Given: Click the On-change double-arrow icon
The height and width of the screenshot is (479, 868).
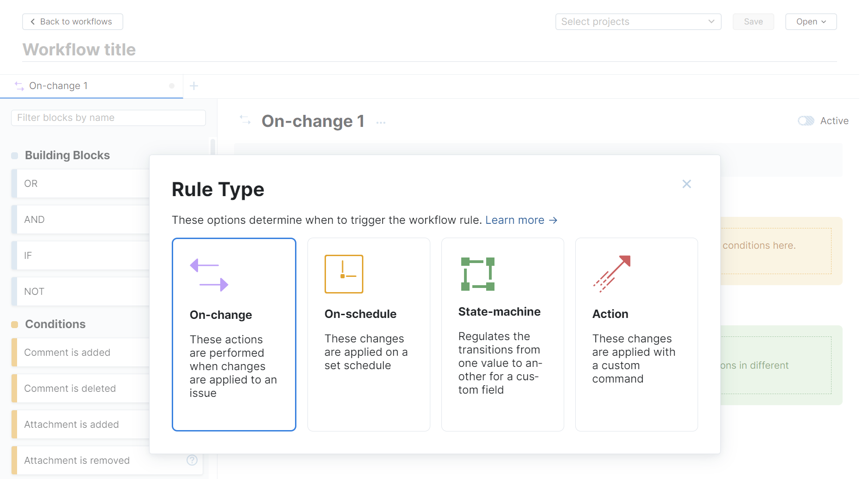Looking at the screenshot, I should point(209,275).
